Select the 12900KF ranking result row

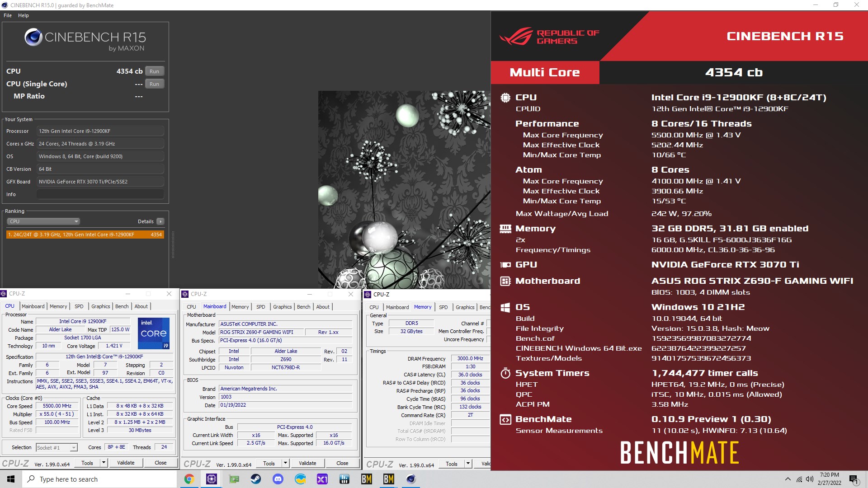click(85, 235)
